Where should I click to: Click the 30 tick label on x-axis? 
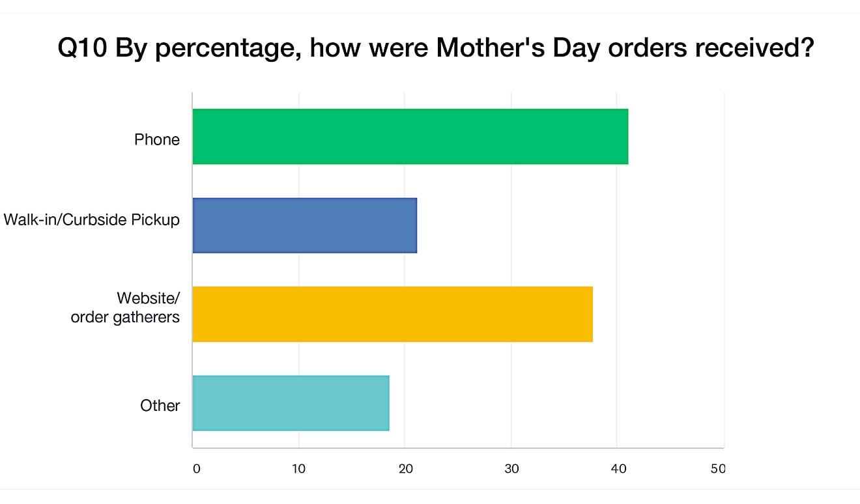point(511,469)
